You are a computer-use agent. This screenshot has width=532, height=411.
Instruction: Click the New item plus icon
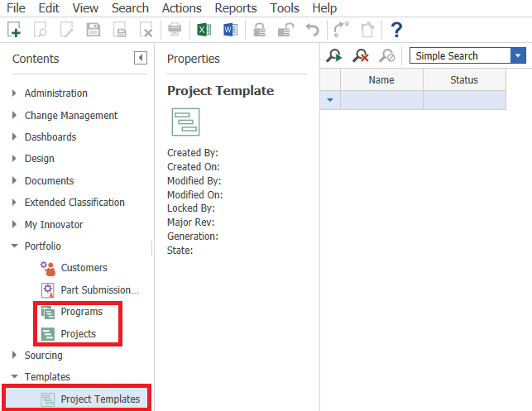click(14, 31)
